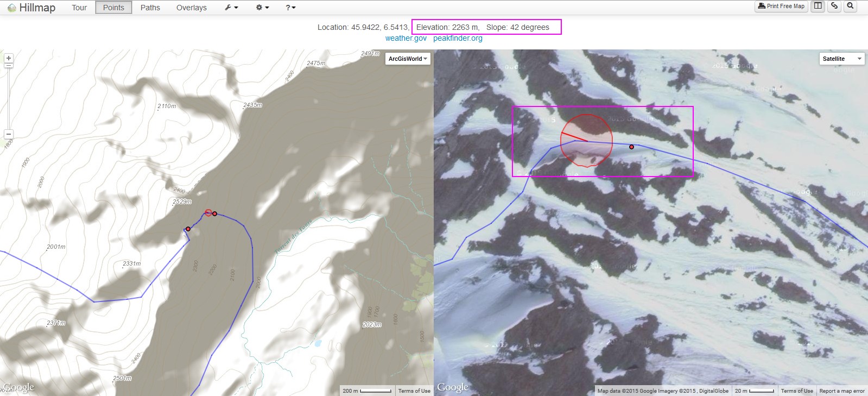868x396 pixels.
Task: Zoom out with the minus button
Action: pos(8,134)
